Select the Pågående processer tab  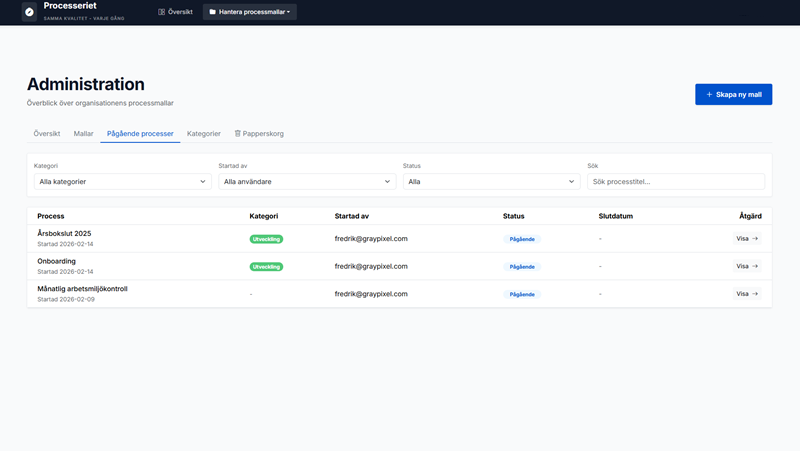click(x=140, y=133)
